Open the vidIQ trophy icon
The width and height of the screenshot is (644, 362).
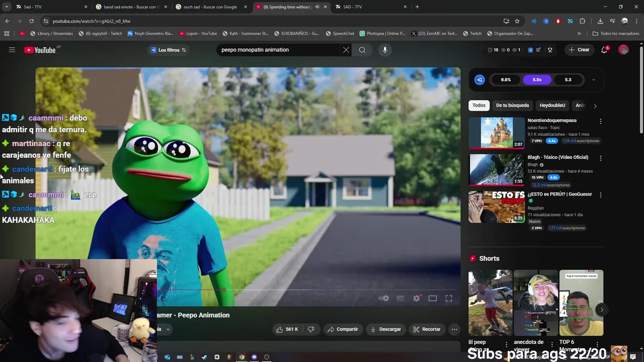[550, 50]
